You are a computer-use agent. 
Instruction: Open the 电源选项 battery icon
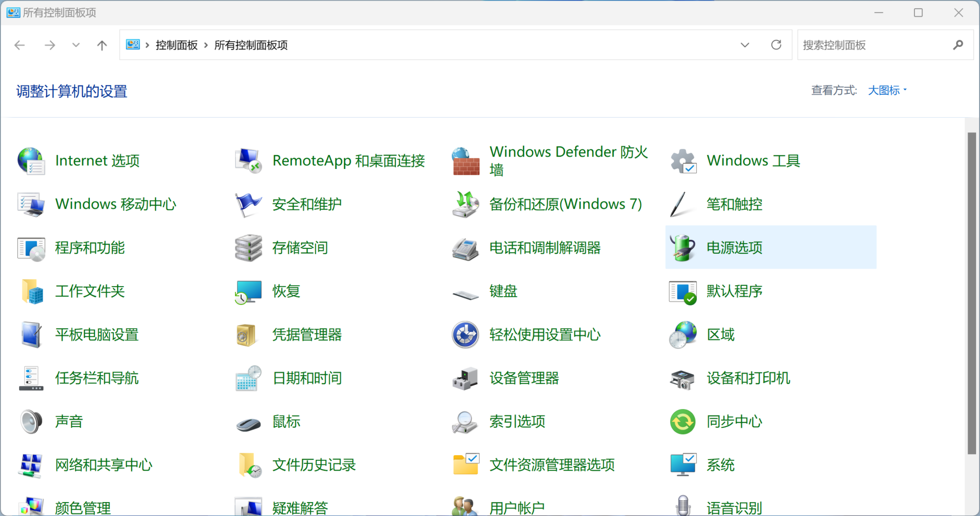coord(682,247)
